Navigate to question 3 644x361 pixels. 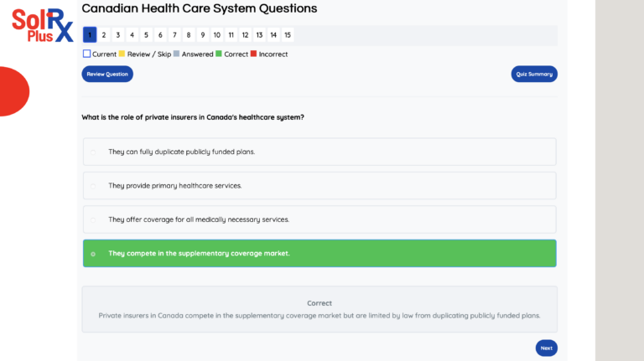point(118,35)
